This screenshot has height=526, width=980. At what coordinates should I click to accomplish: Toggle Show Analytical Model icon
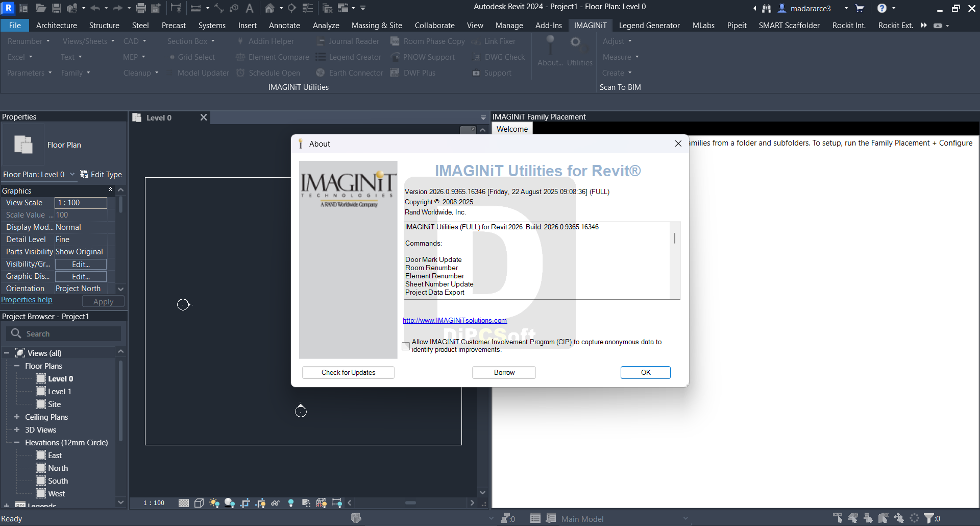click(x=322, y=503)
